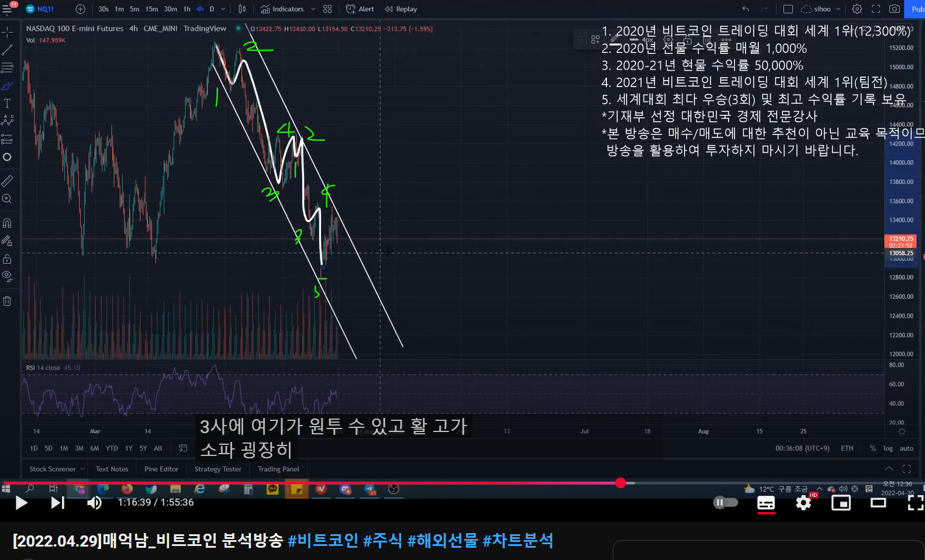The image size is (925, 560).
Task: Select the brush drawing tool
Action: click(8, 86)
